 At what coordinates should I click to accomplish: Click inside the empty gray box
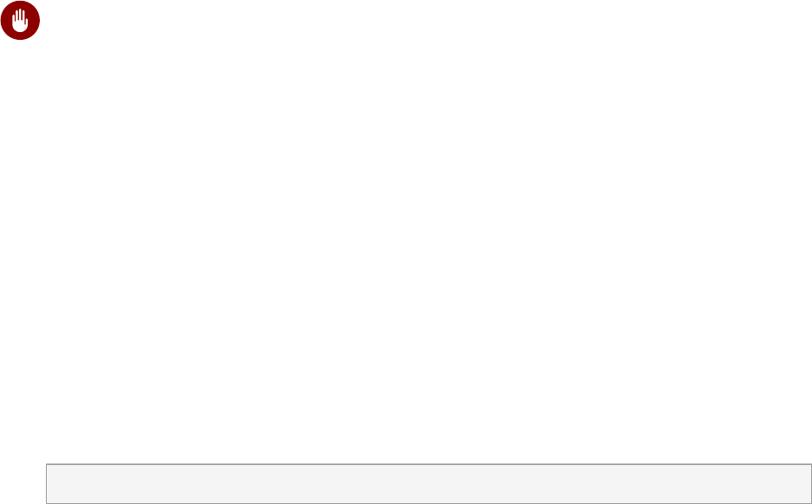[x=429, y=483]
